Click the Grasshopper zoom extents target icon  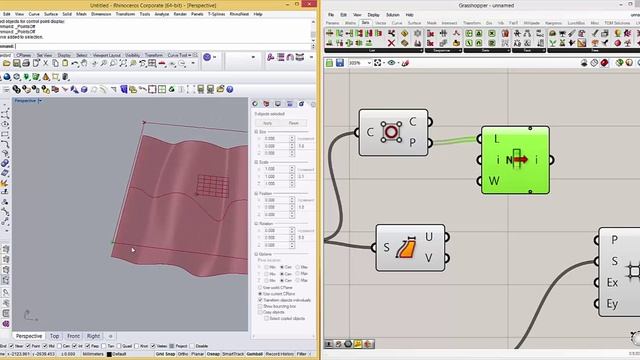378,63
